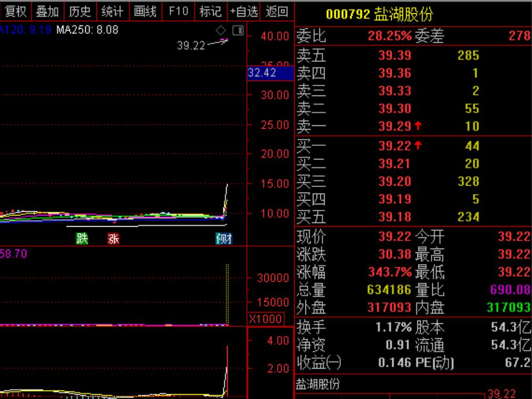This screenshot has width=532, height=399.
Task: Select the 叠加 overlay button
Action: pyautogui.click(x=47, y=12)
